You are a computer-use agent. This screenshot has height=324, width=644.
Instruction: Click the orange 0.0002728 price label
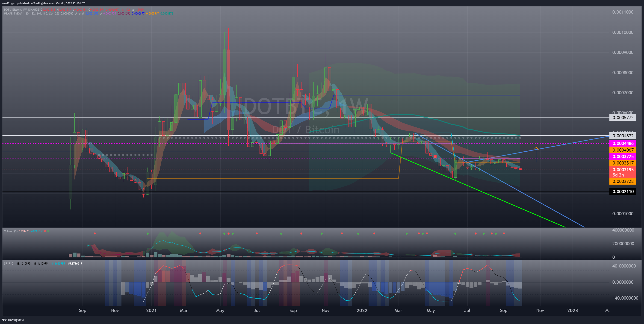click(x=623, y=182)
